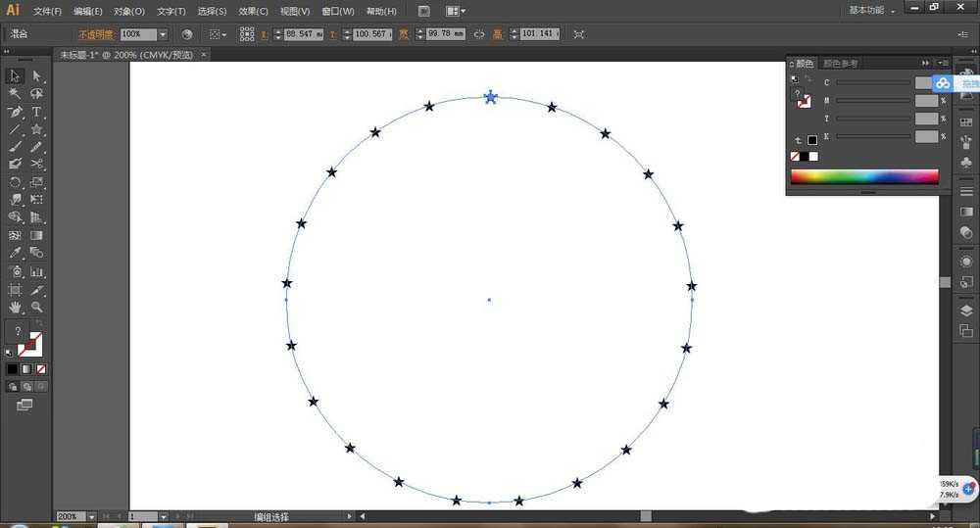Open the Symbols panel icon in dock

tap(966, 163)
